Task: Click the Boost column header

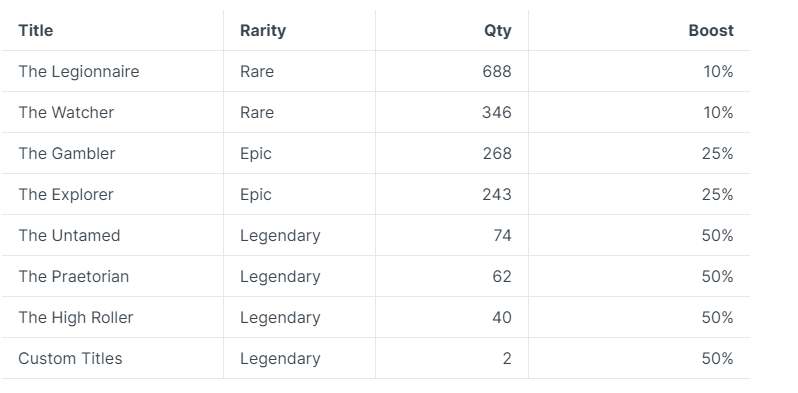Action: point(710,31)
